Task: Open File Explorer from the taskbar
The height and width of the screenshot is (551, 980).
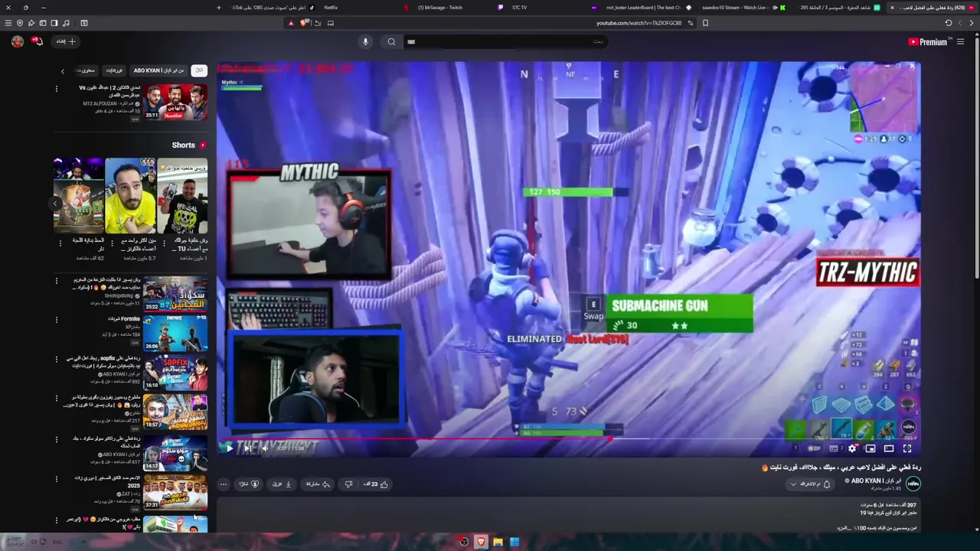Action: pyautogui.click(x=498, y=542)
